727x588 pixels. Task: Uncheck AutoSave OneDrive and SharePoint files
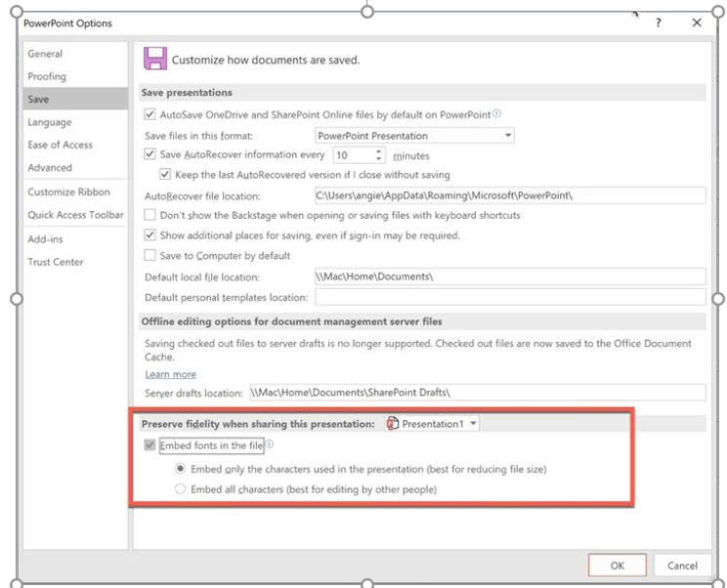(x=150, y=114)
